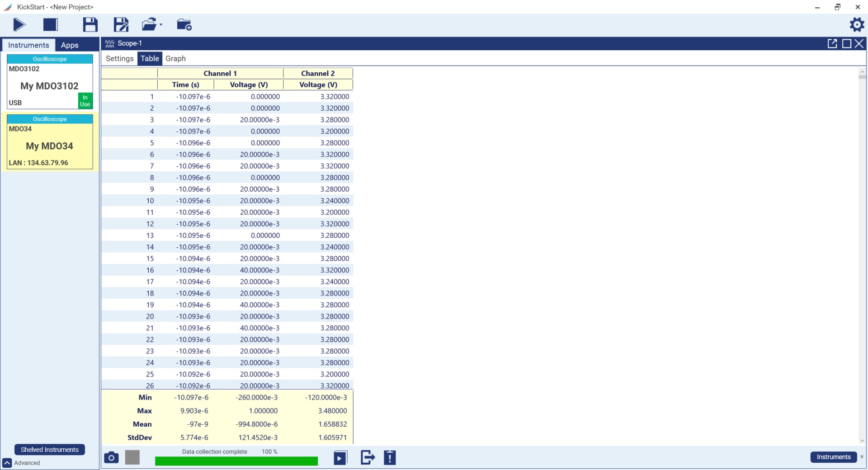
Task: Click the Instruments button at bottom right
Action: click(833, 457)
